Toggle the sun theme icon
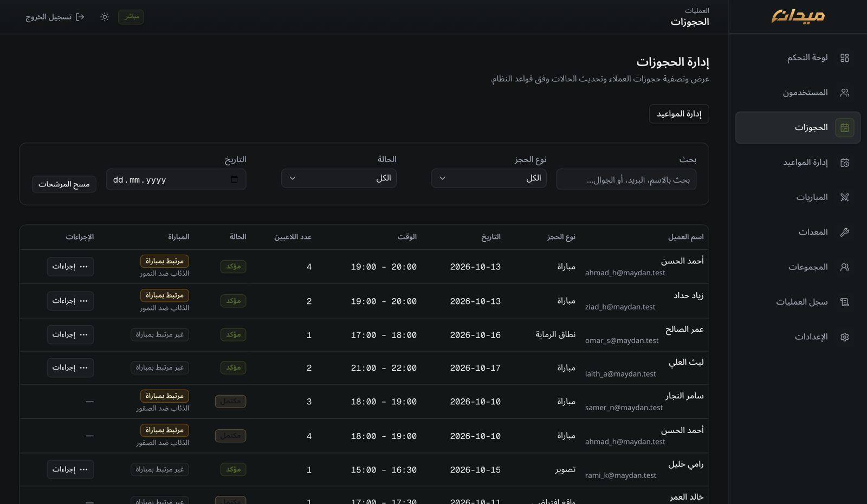 [x=105, y=17]
